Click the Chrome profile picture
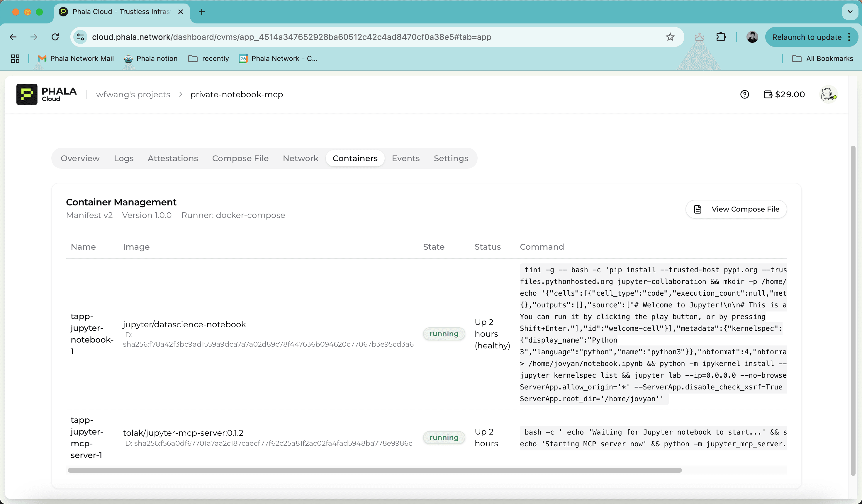The height and width of the screenshot is (504, 862). click(752, 37)
